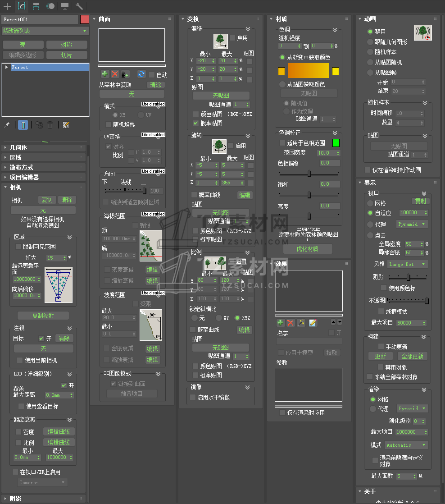Collapse the 旋转 group chevron
Image resolution: width=445 pixels, height=504 pixels.
pyautogui.click(x=248, y=136)
